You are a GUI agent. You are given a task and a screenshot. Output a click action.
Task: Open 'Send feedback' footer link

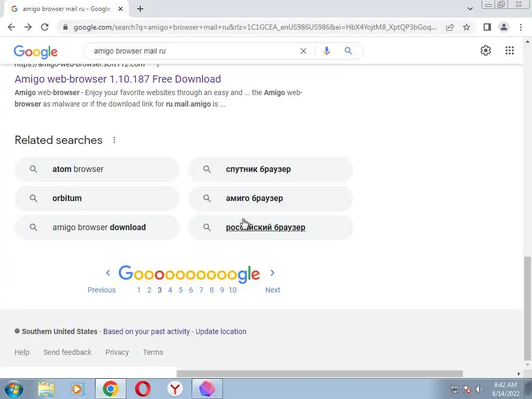[67, 352]
